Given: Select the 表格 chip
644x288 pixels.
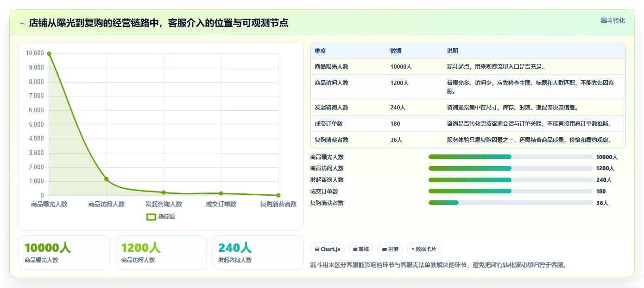Looking at the screenshot, I should pos(361,249).
